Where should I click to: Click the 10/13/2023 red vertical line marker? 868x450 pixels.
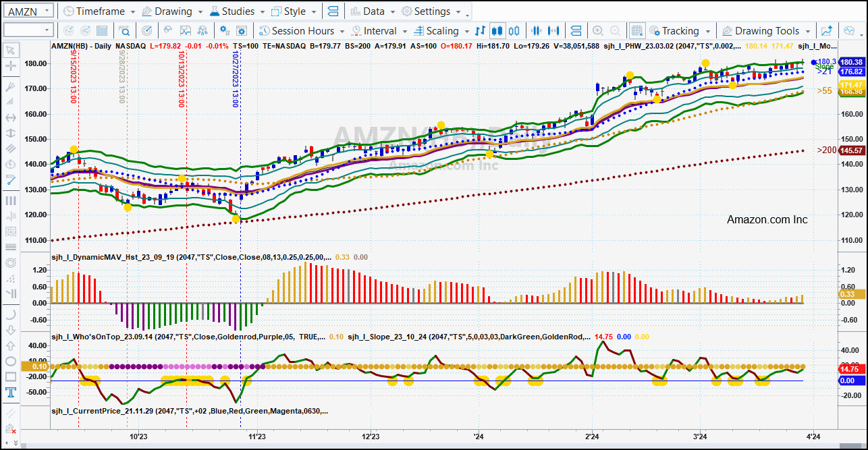[x=181, y=80]
